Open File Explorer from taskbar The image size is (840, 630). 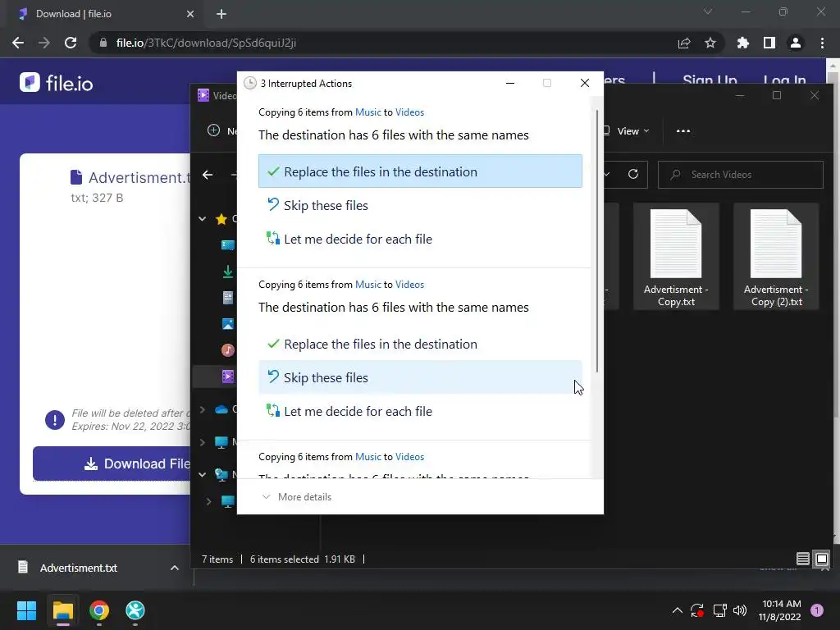coord(62,610)
